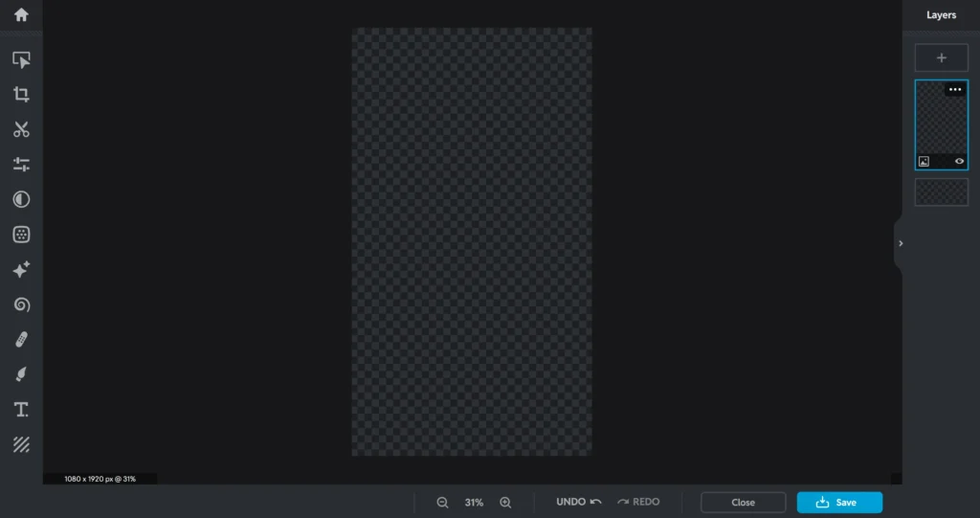Zoom in with the plus magnifier
Viewport: 980px width, 518px height.
(505, 503)
